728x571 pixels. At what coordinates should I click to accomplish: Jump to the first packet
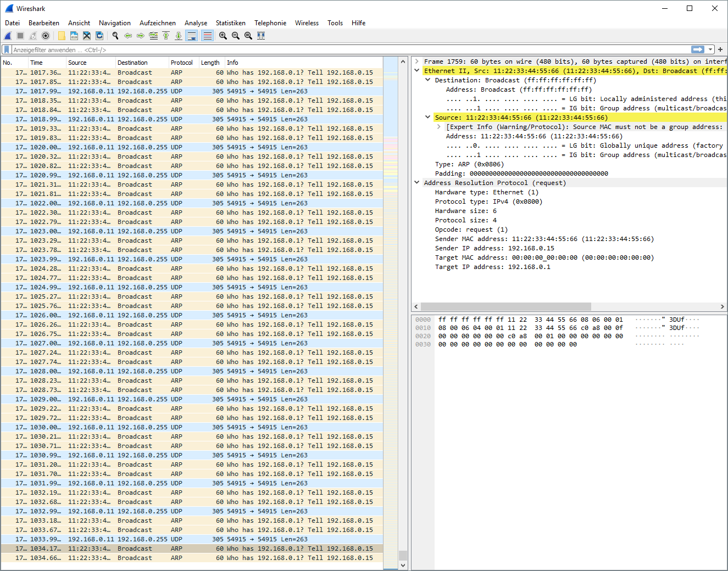[x=166, y=36]
